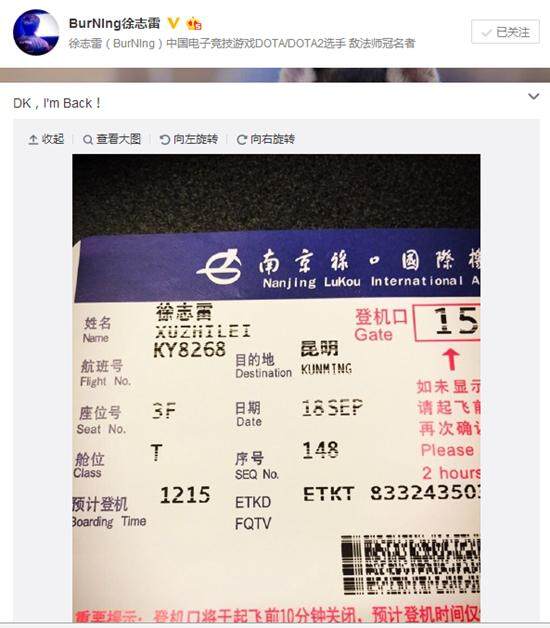Click the yellow V verified badge
Image resolution: width=550 pixels, height=628 pixels.
pos(173,23)
